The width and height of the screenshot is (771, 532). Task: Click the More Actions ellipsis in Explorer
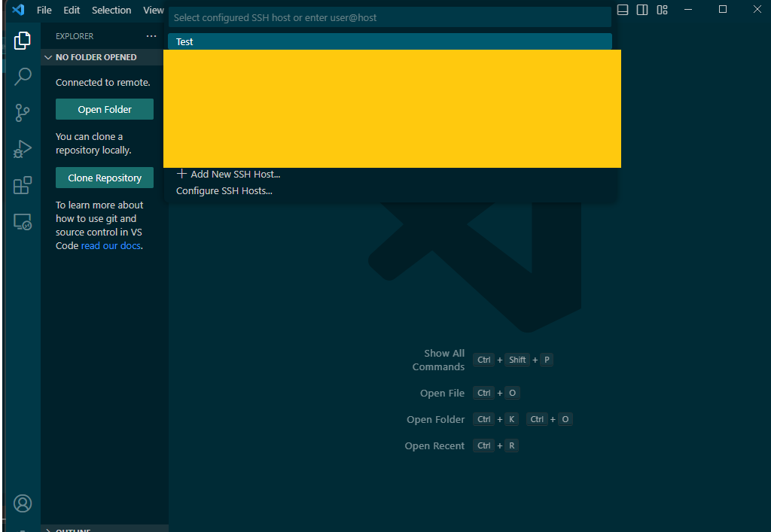pos(151,35)
